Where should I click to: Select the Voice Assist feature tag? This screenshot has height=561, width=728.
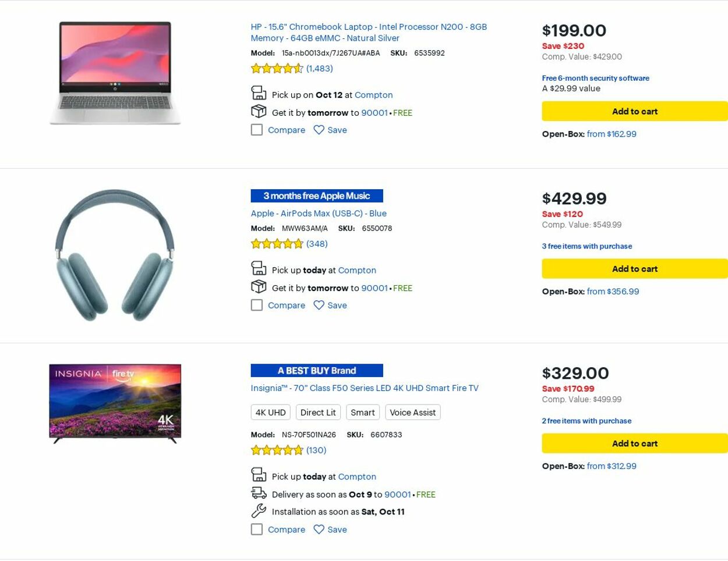click(x=412, y=412)
